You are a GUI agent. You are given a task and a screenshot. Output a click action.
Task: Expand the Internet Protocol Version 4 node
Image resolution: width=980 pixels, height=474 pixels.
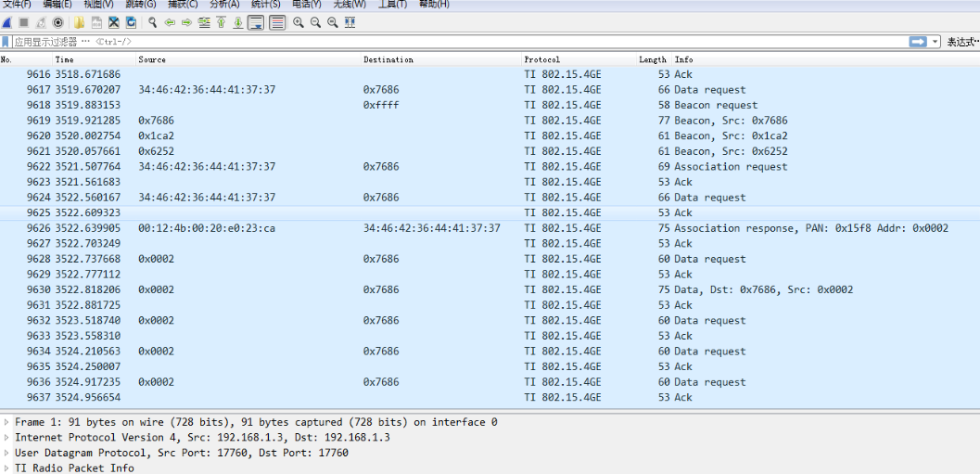tap(6, 438)
